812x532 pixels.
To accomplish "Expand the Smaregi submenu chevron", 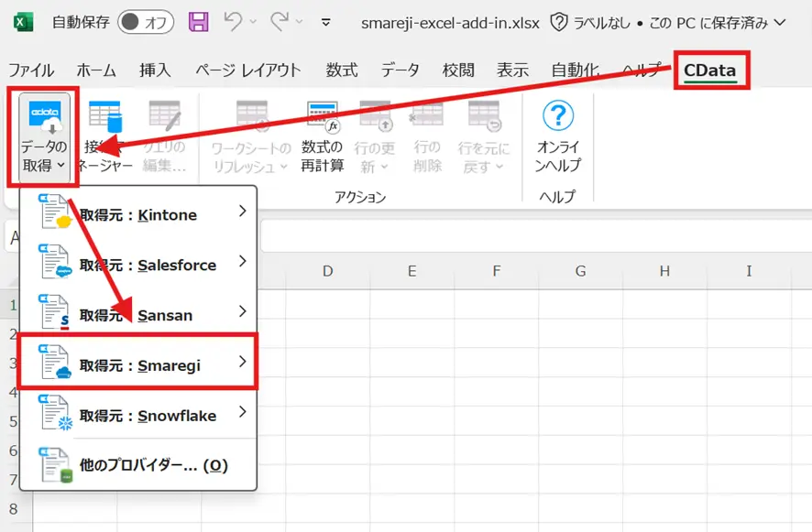I will click(242, 362).
